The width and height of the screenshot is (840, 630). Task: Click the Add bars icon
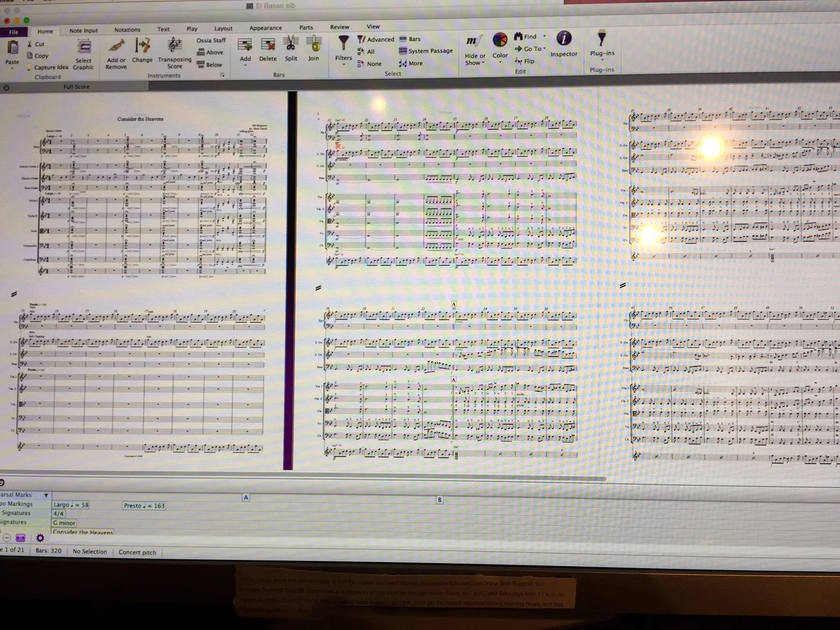pos(244,46)
